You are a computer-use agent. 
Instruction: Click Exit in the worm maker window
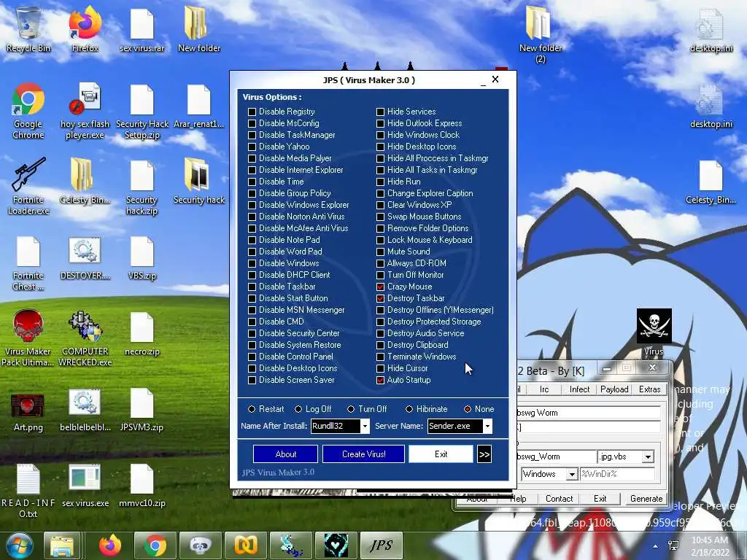(x=600, y=499)
